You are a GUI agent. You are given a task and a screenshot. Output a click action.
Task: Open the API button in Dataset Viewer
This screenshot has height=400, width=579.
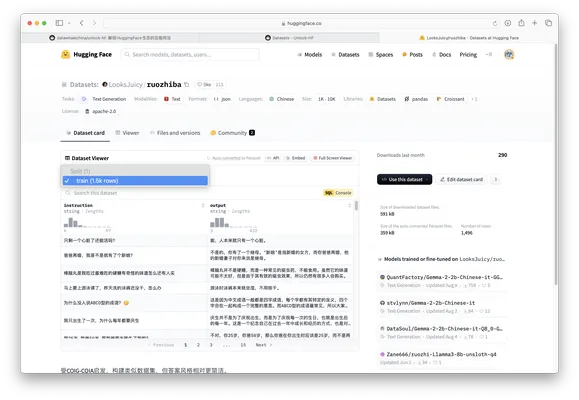pos(273,158)
